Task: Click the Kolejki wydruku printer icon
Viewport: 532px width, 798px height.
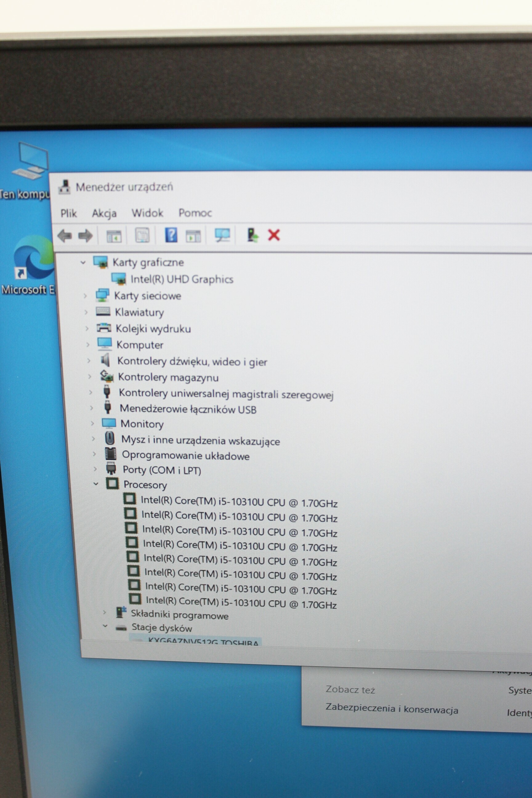Action: pos(104,328)
